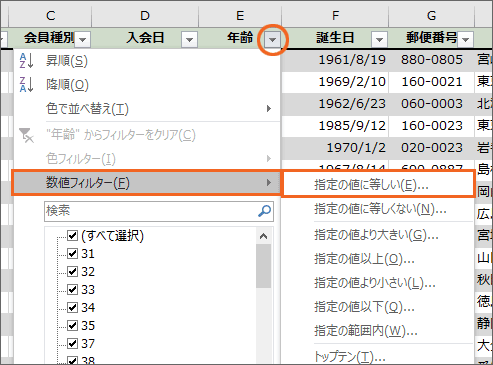Select column D header
The width and height of the screenshot is (493, 365).
coord(145,15)
